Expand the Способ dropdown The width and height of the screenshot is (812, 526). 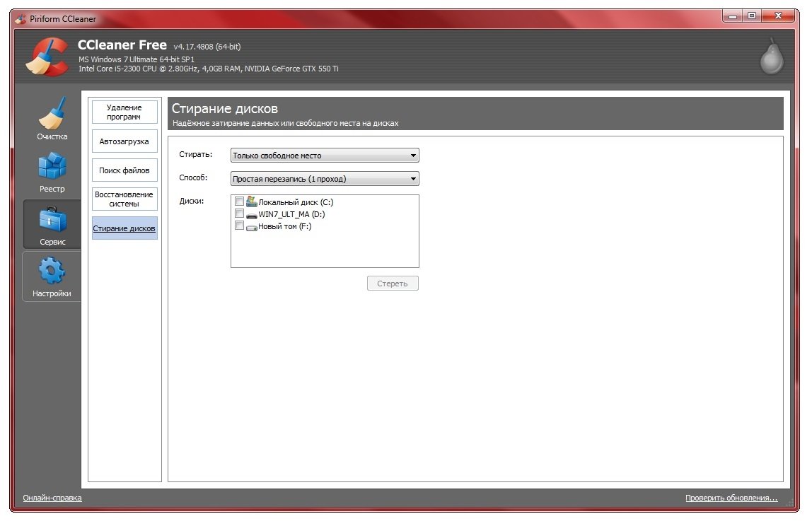325,179
